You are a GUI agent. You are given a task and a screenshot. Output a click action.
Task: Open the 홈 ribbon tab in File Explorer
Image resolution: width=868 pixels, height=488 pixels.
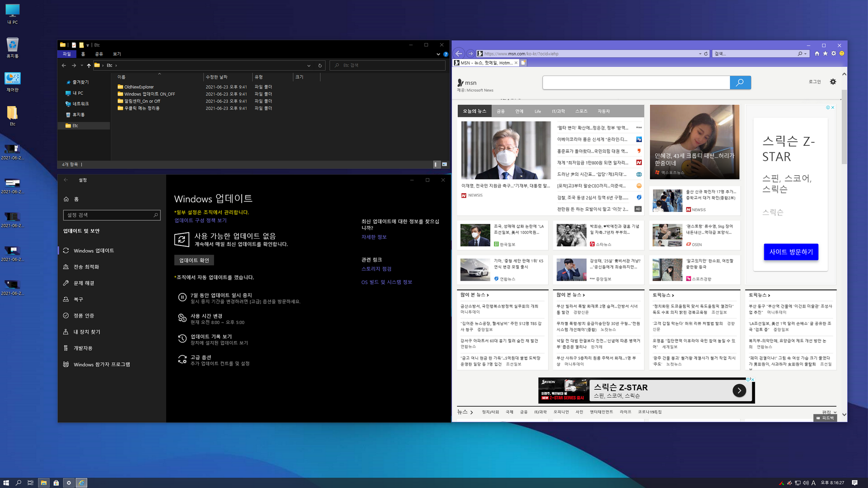point(83,54)
